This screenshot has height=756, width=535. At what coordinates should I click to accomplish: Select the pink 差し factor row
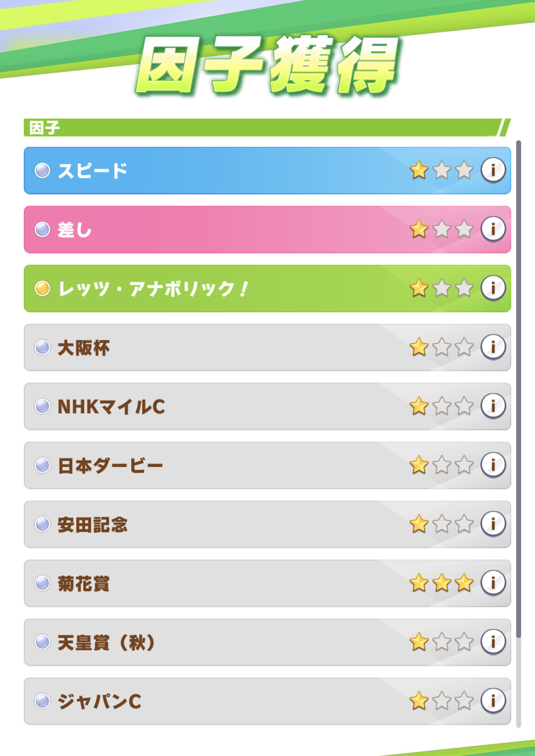tap(229, 230)
